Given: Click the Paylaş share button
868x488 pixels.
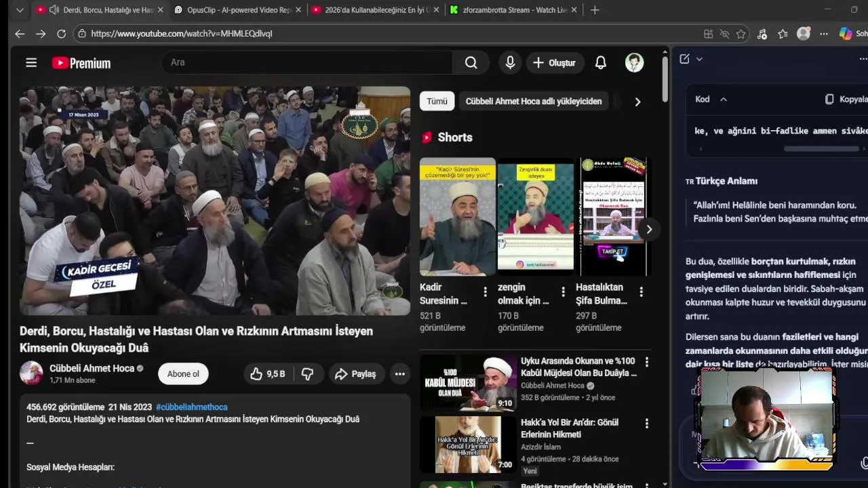Looking at the screenshot, I should [355, 374].
